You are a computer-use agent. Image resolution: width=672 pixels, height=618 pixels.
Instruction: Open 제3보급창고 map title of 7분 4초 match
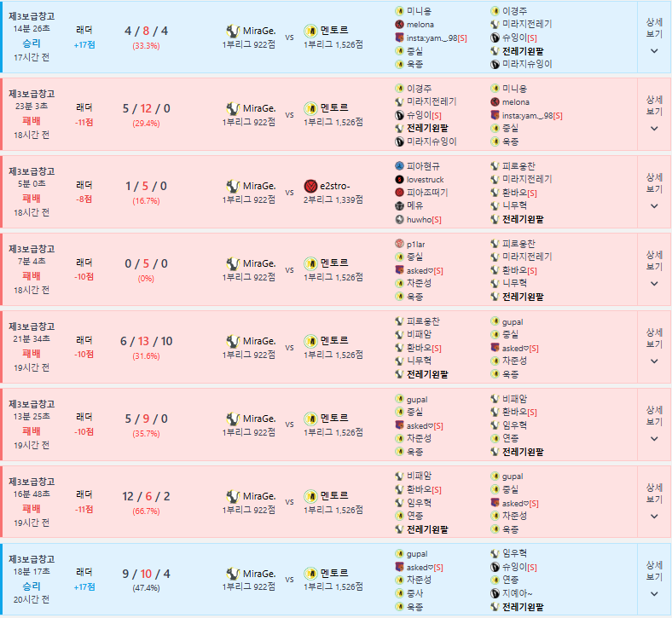point(32,248)
